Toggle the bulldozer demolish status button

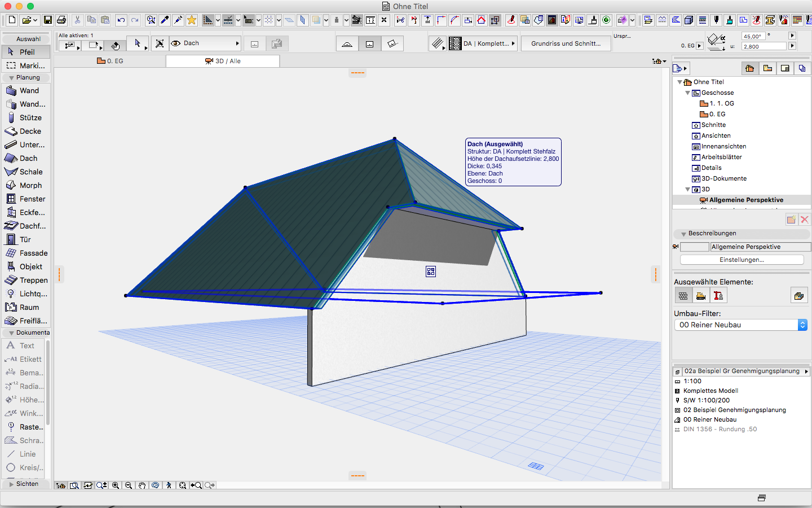700,295
